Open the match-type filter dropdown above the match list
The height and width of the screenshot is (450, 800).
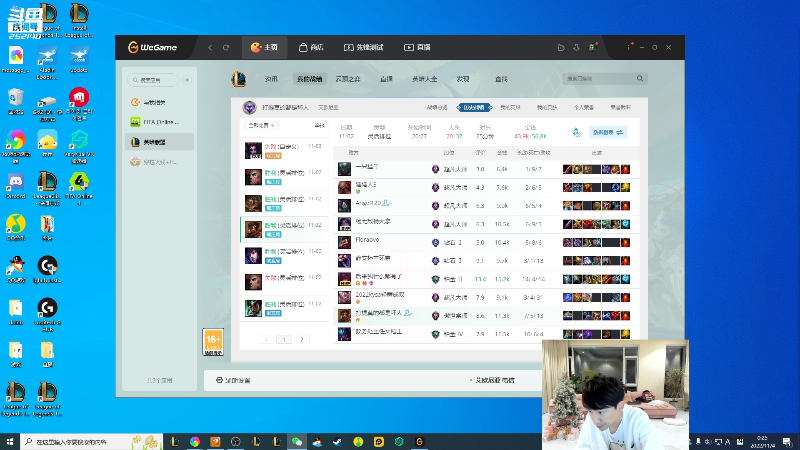click(x=262, y=126)
